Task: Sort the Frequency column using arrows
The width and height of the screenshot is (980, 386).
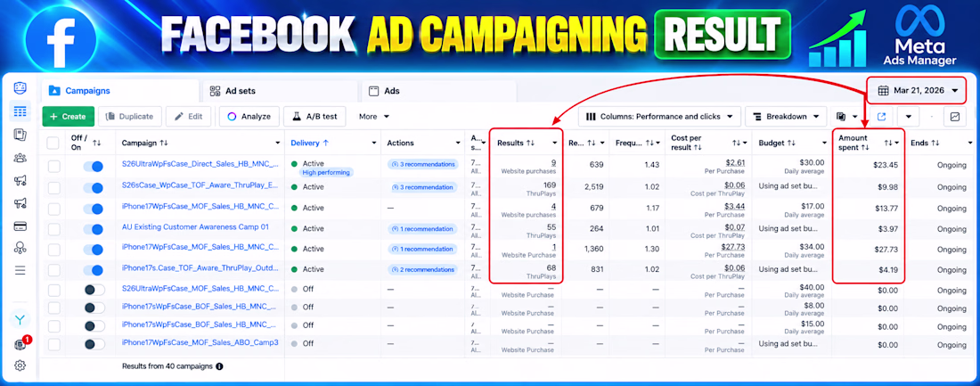Action: [649, 143]
